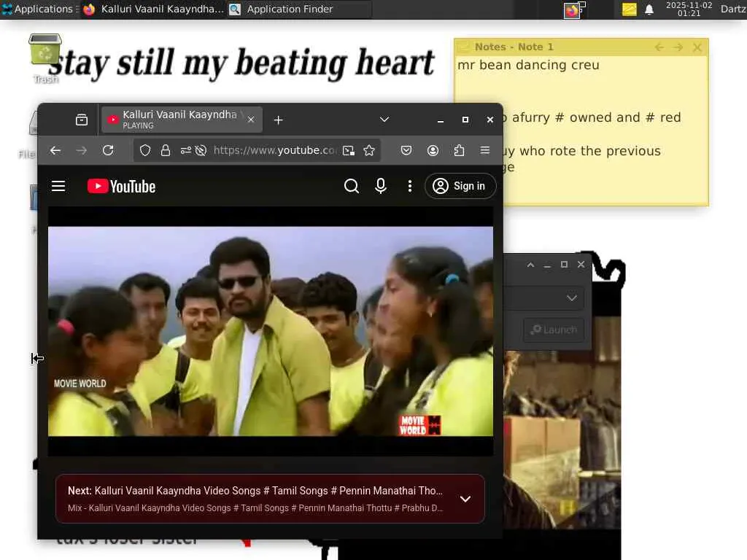The image size is (747, 560).
Task: Roll up the Application Finder window
Action: (530, 265)
